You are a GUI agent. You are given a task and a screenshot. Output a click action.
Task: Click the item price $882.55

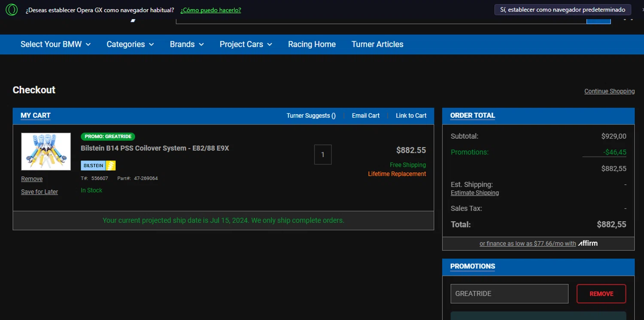(x=411, y=150)
